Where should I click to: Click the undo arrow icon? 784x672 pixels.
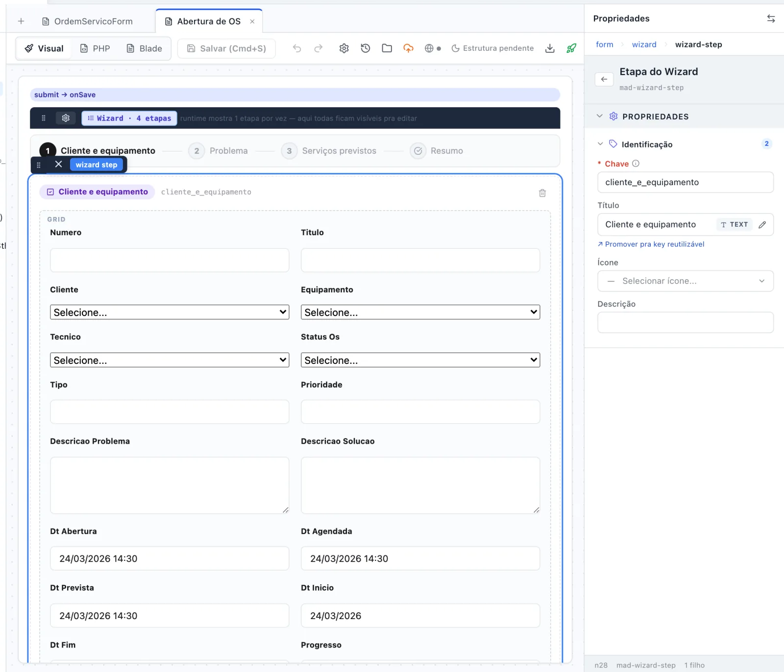pyautogui.click(x=296, y=48)
